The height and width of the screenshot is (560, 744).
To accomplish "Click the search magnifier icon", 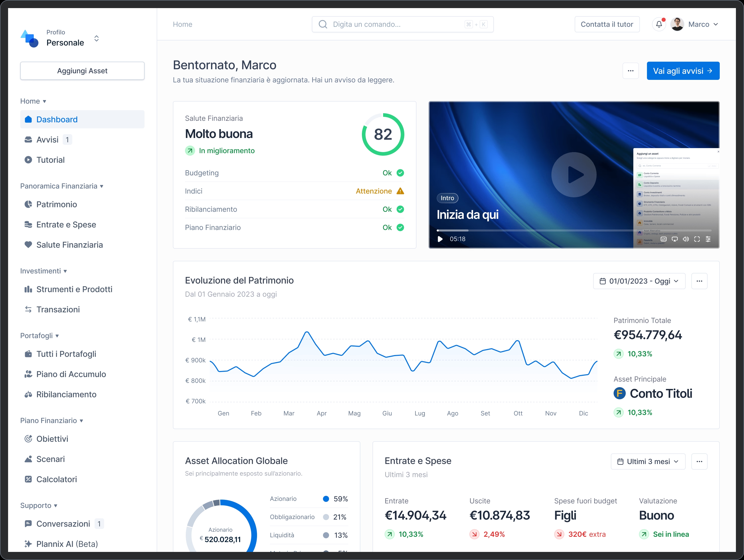I will (x=323, y=24).
